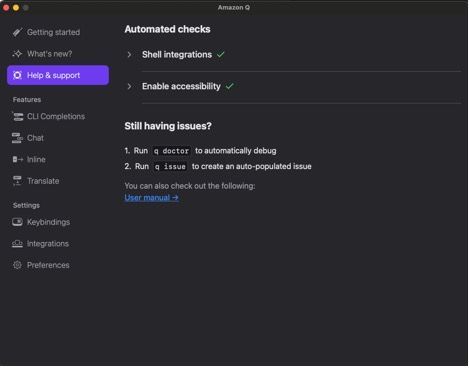Click the Automated checks heading

(167, 29)
